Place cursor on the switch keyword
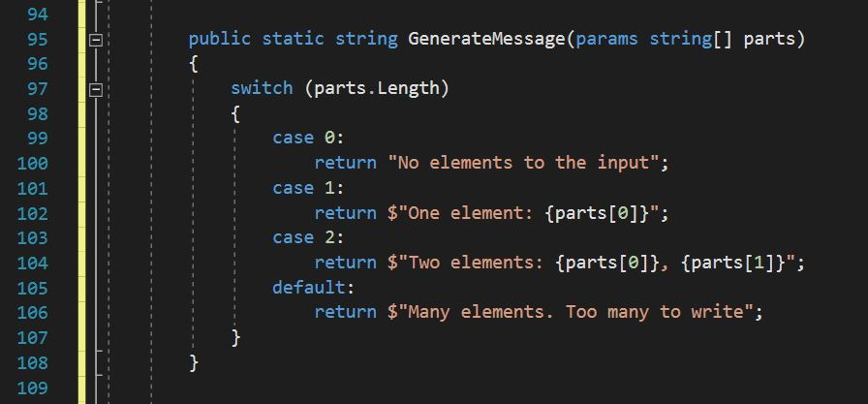This screenshot has height=404, width=868. (261, 89)
